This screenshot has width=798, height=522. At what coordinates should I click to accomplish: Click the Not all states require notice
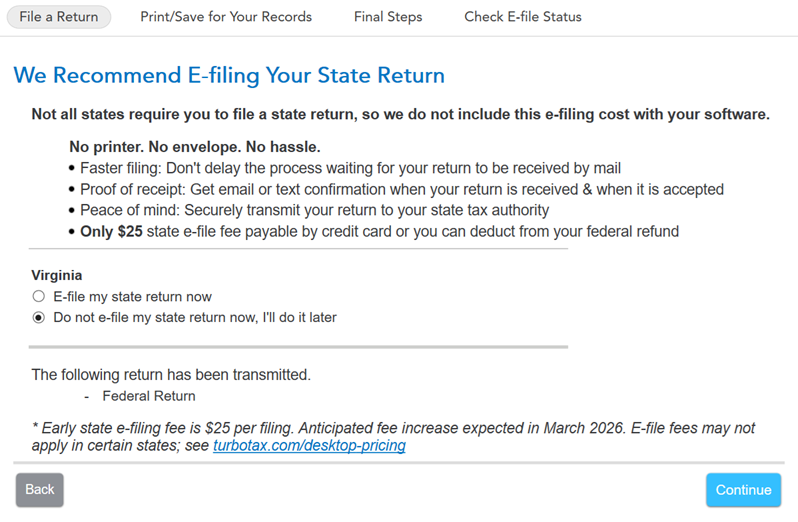click(400, 115)
